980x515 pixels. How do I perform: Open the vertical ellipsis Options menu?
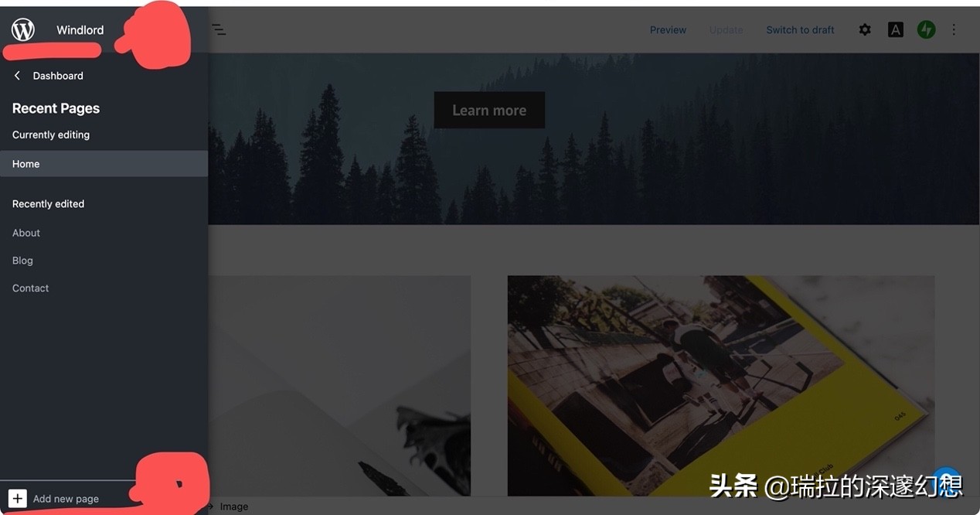click(x=954, y=29)
